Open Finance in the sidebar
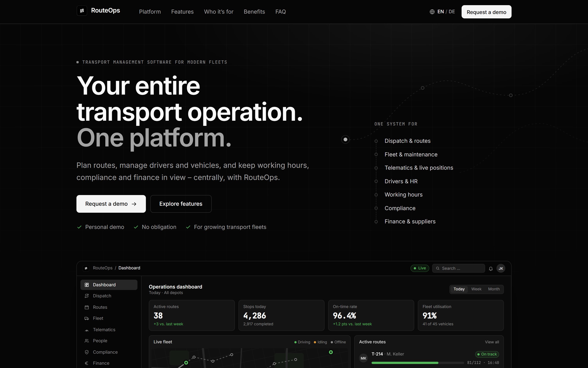This screenshot has width=588, height=368. pos(109,363)
